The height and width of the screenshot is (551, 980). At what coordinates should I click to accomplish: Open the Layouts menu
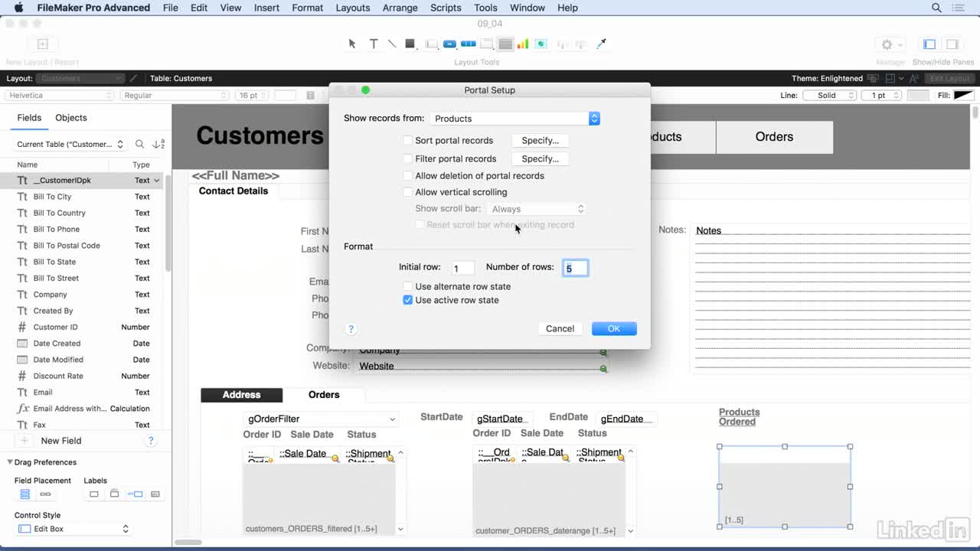(353, 8)
